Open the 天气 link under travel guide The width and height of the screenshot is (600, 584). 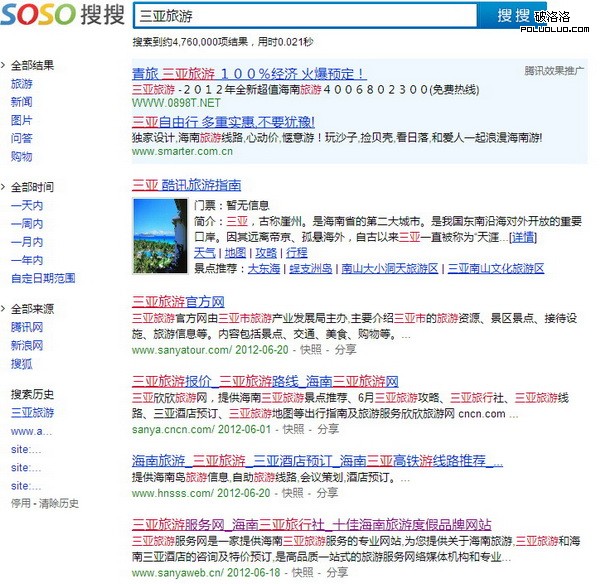(203, 253)
